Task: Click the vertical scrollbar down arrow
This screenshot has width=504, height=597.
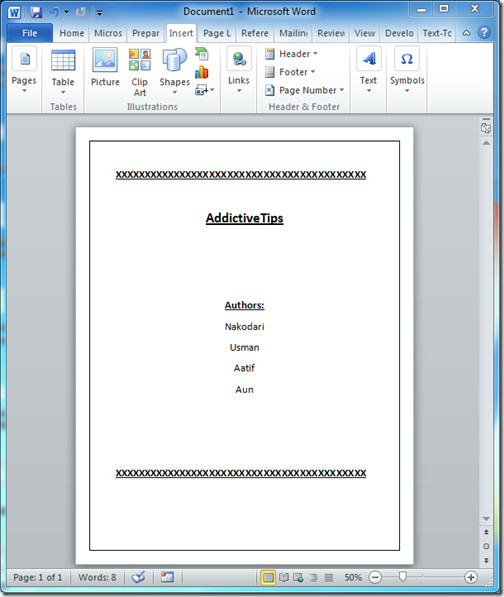Action: pos(486,519)
